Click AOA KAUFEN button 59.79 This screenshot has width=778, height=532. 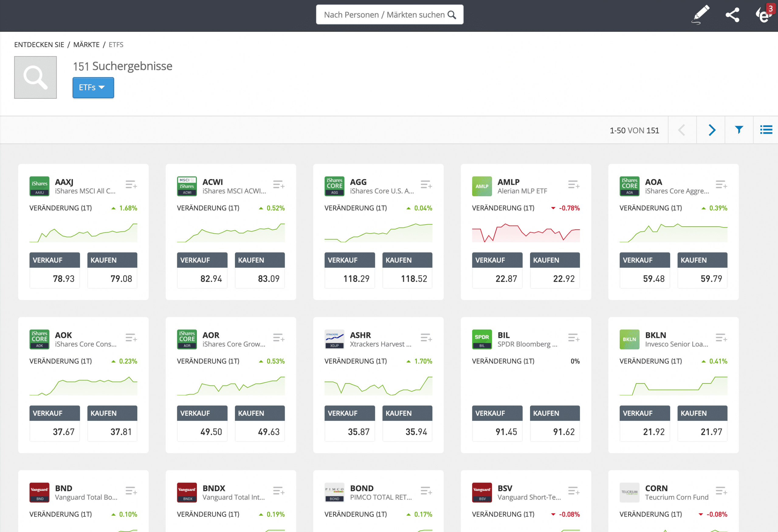click(702, 270)
